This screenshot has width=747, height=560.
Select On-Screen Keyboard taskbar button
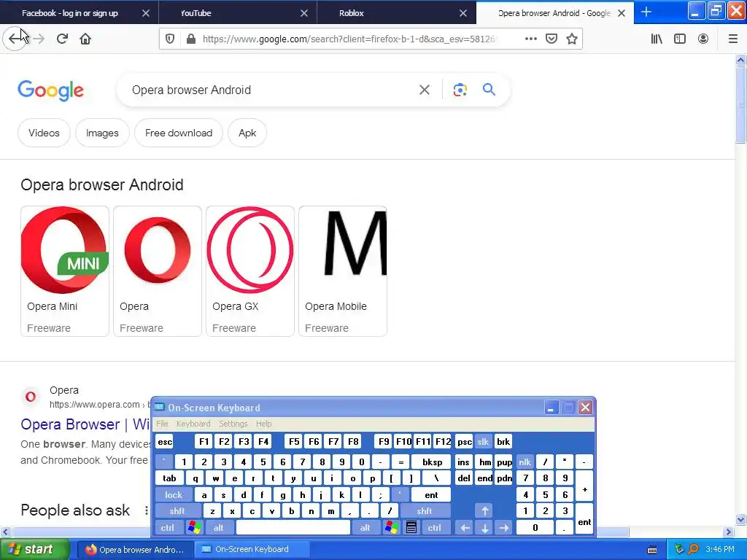coord(252,550)
